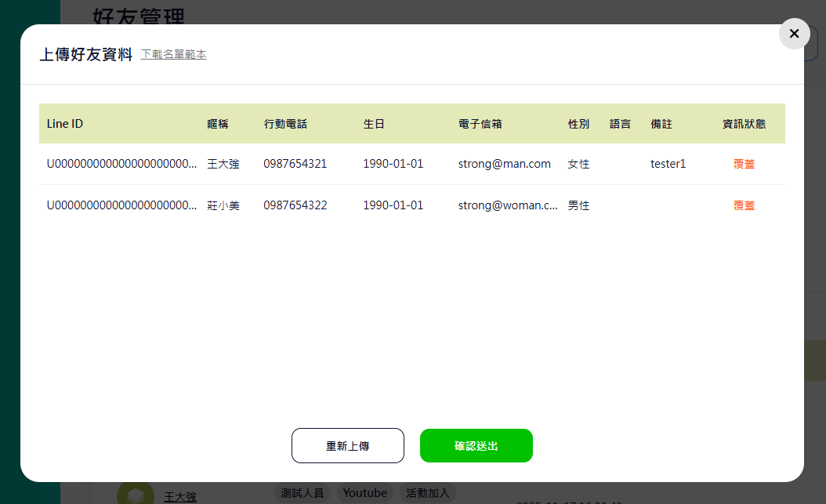
Task: Select the 莊小美 nickname cell
Action: [223, 205]
